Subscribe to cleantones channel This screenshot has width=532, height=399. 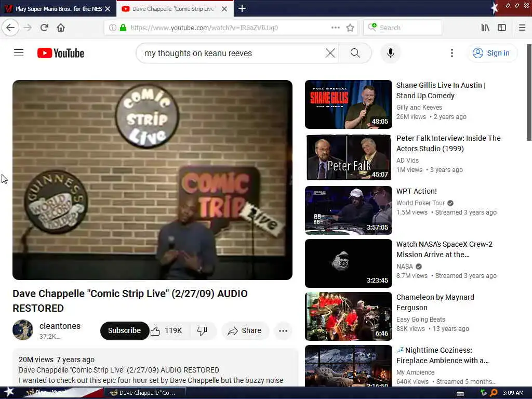coord(125,330)
